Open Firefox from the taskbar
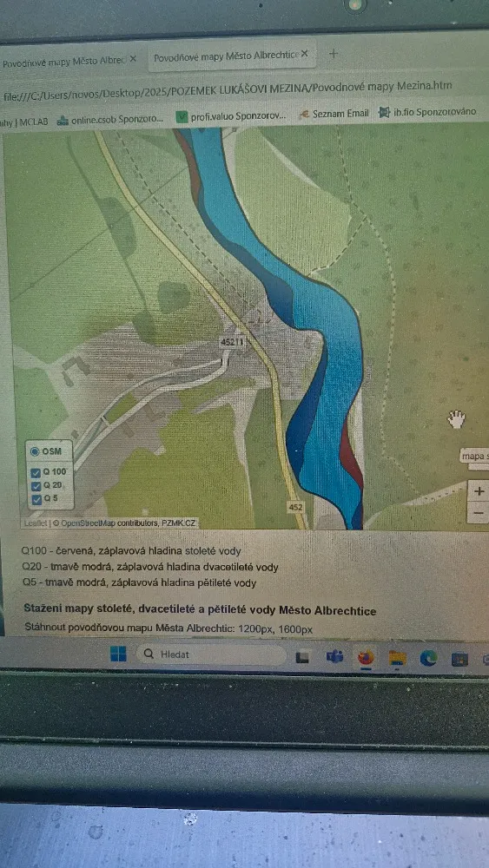 [x=365, y=658]
